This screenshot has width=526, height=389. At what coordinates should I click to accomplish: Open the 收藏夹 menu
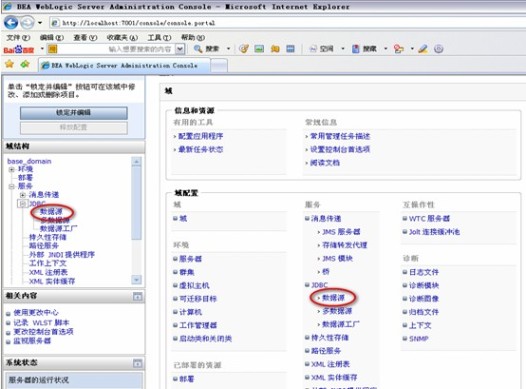coord(122,38)
